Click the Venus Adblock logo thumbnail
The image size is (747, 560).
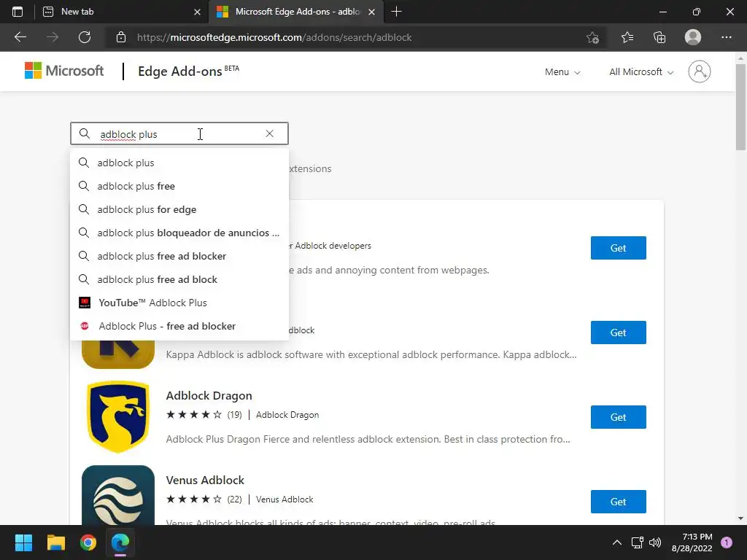point(118,495)
